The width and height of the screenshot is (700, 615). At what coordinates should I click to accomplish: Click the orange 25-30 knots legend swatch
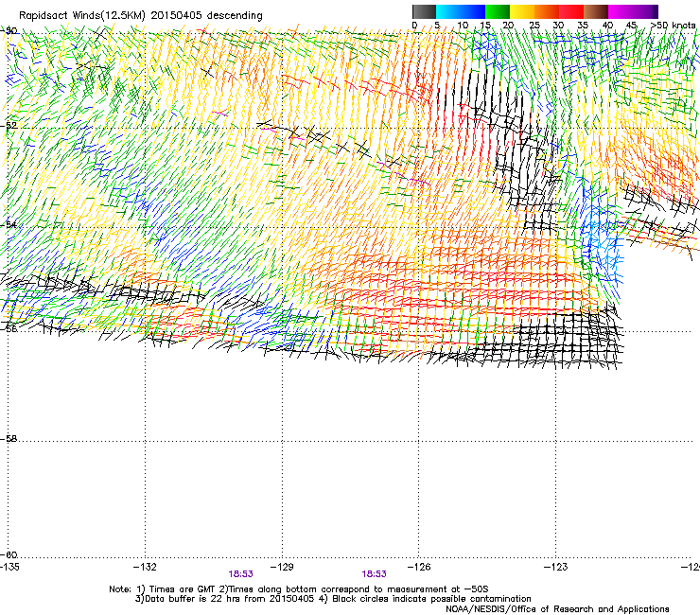pyautogui.click(x=547, y=11)
